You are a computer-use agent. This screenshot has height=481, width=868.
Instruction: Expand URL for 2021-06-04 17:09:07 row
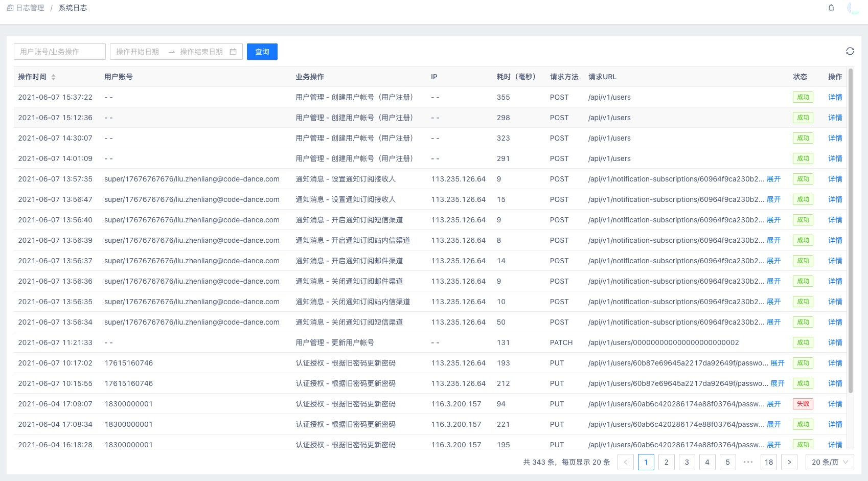coord(773,404)
